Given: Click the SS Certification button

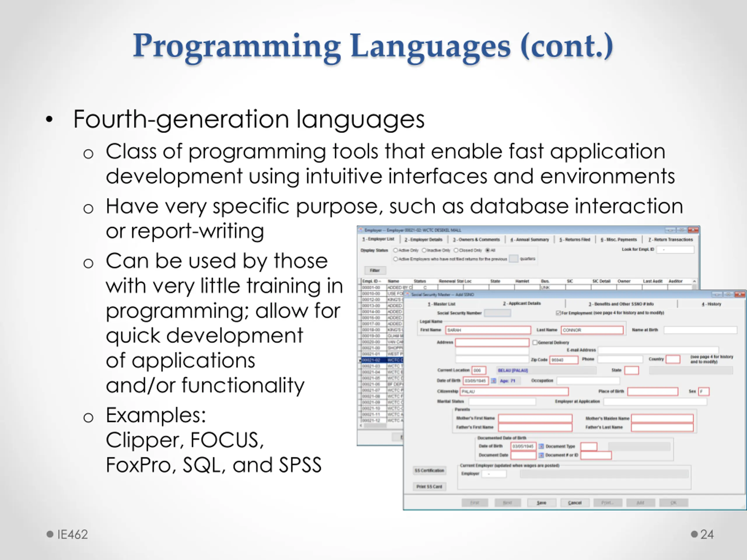Looking at the screenshot, I should click(x=429, y=470).
